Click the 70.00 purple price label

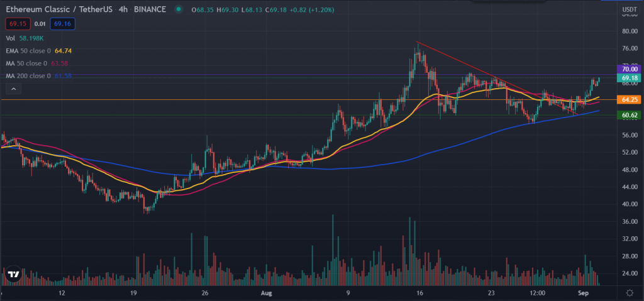tap(629, 69)
